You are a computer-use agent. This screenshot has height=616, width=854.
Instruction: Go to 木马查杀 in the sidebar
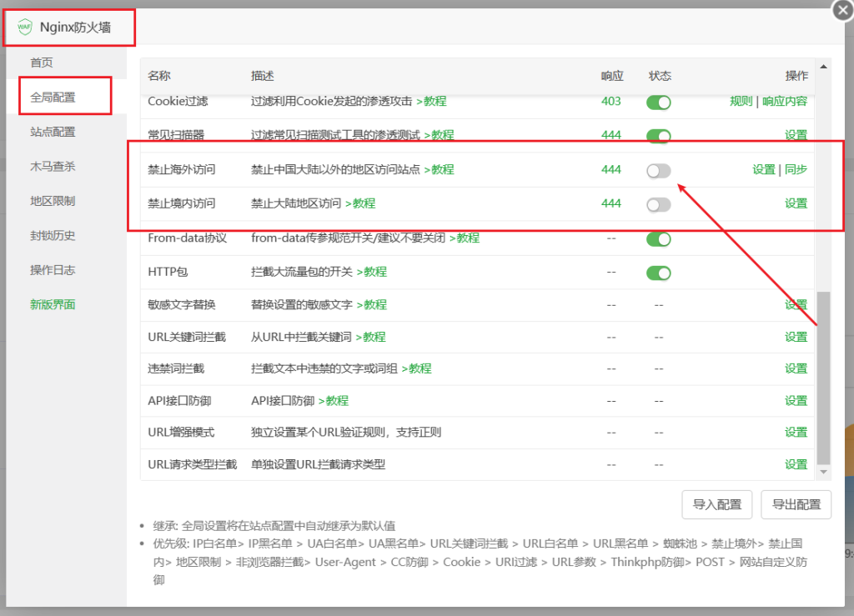[53, 166]
